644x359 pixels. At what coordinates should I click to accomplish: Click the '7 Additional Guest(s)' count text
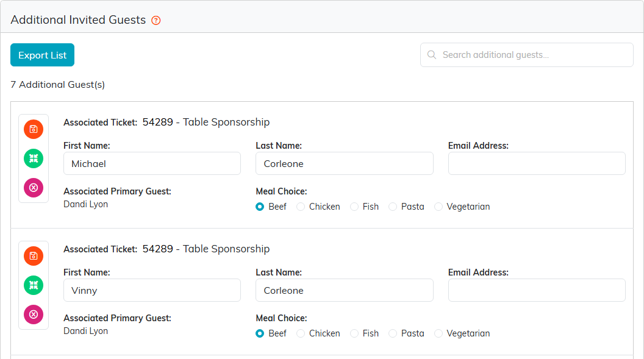[57, 85]
